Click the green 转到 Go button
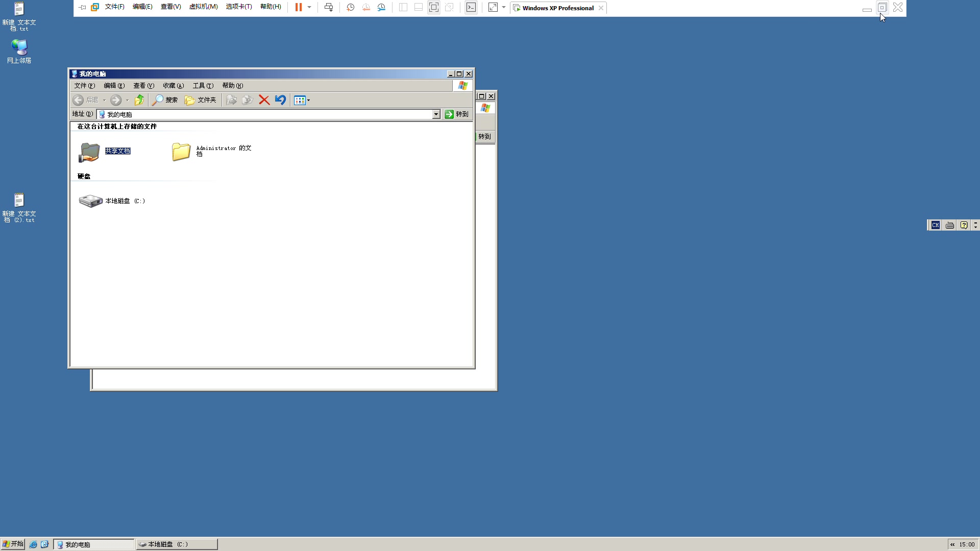This screenshot has height=551, width=980. [456, 114]
